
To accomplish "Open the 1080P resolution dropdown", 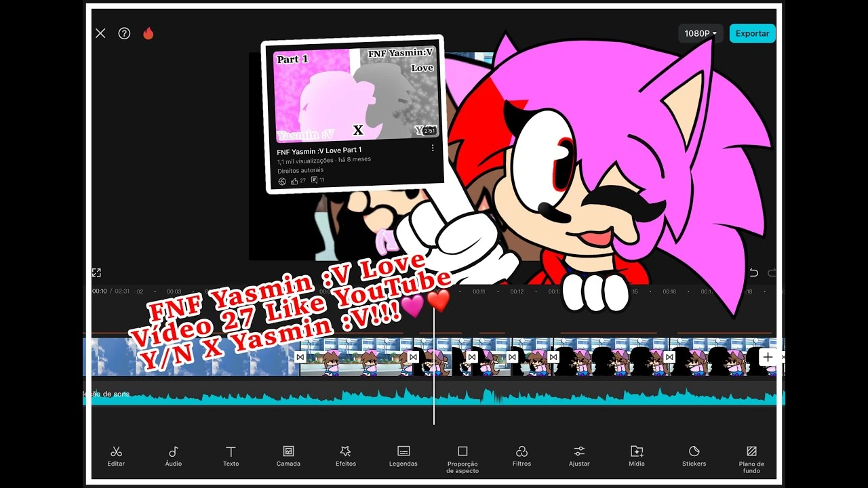I will pos(701,33).
